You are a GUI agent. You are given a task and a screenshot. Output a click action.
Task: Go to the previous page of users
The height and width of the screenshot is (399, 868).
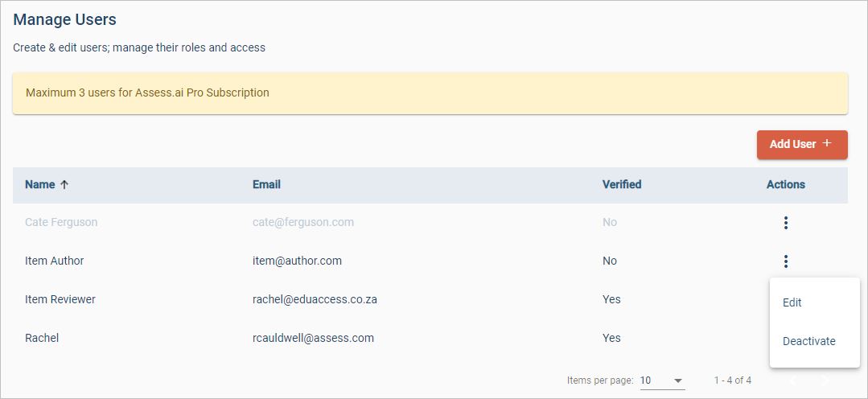coord(793,380)
